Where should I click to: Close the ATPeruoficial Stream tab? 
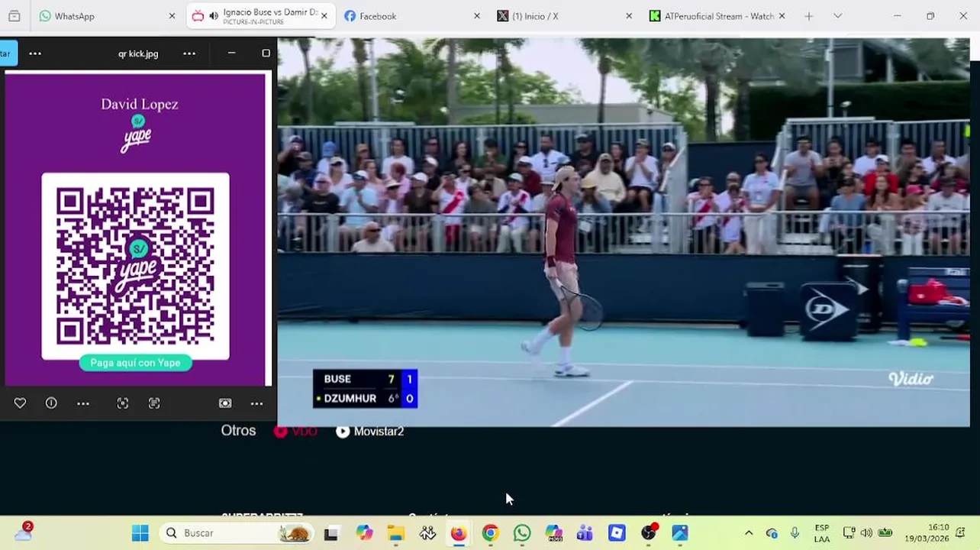[782, 16]
